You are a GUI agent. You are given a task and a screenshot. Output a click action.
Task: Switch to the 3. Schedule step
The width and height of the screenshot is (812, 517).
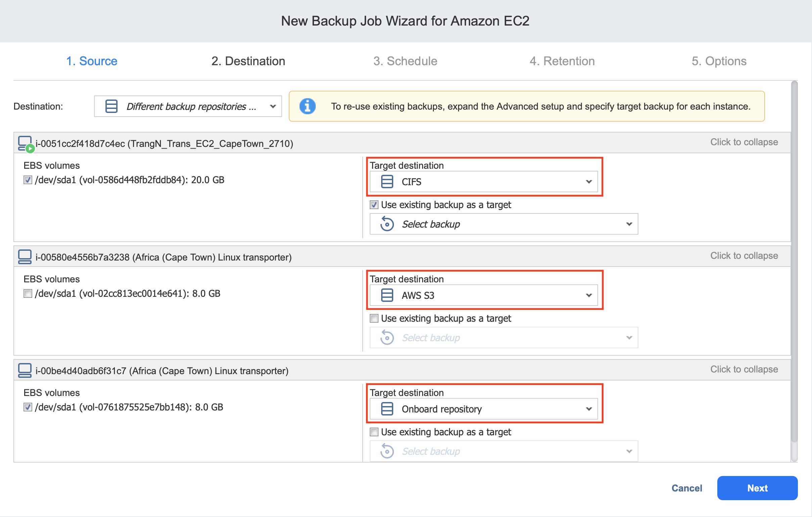[x=405, y=61]
